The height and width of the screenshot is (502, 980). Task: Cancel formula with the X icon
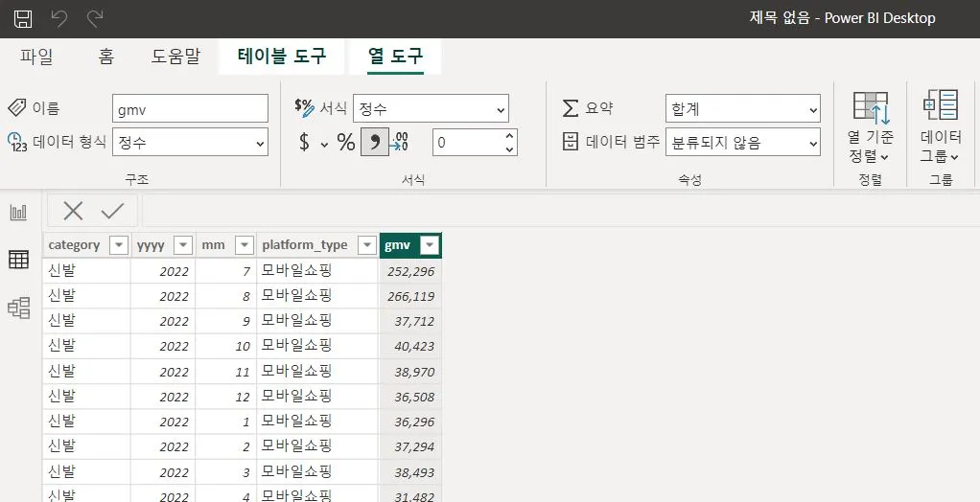click(73, 211)
